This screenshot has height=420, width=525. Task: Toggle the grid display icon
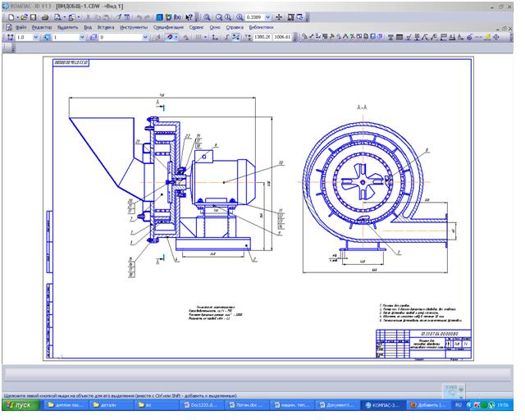point(199,37)
